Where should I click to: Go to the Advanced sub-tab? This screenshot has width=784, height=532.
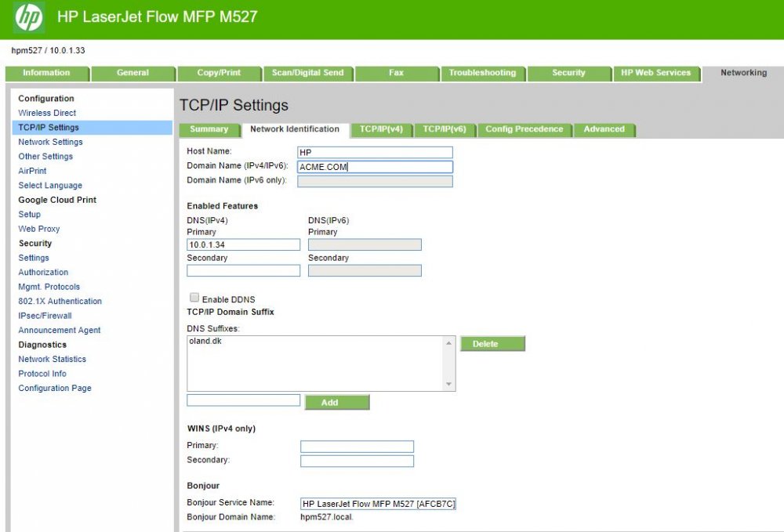pyautogui.click(x=604, y=129)
